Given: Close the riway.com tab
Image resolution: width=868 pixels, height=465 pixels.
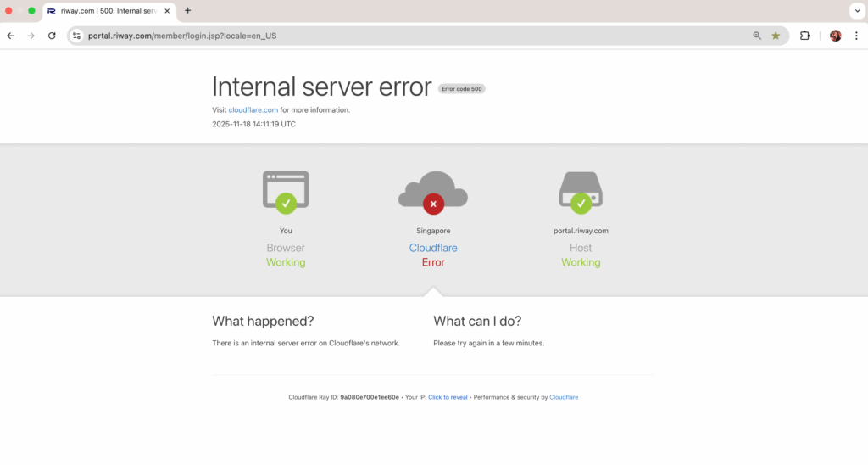Looking at the screenshot, I should click(167, 11).
